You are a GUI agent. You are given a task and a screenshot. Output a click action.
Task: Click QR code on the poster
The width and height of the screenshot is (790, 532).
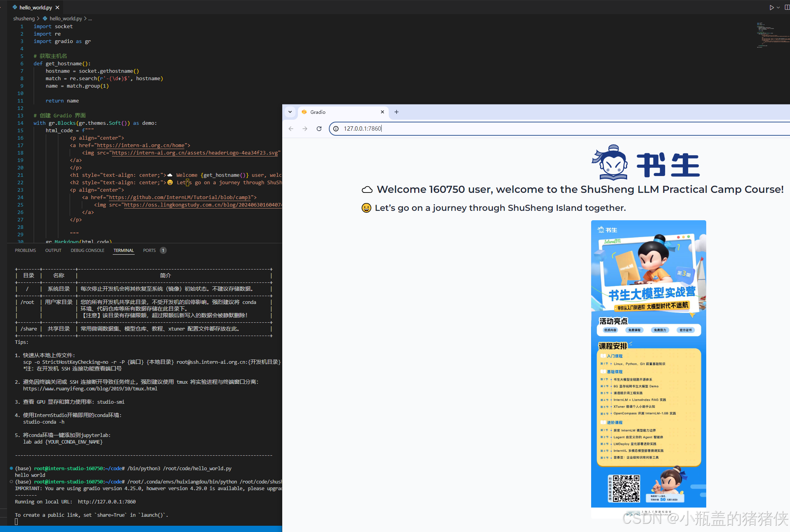[626, 488]
